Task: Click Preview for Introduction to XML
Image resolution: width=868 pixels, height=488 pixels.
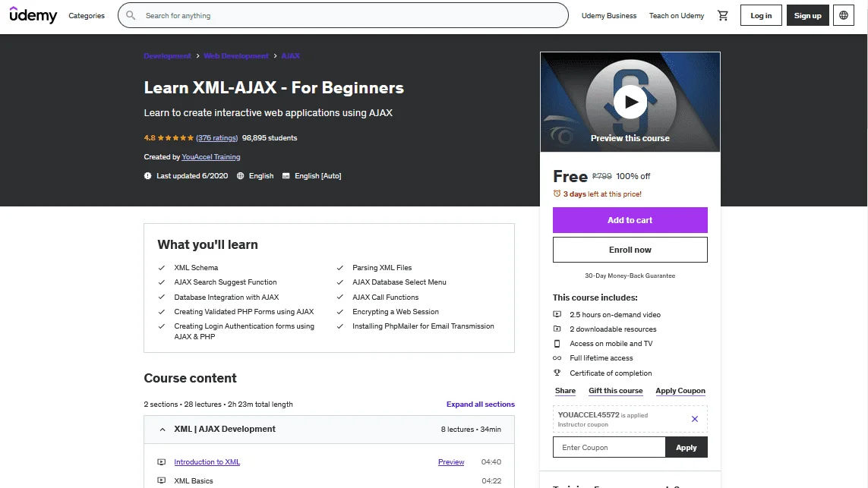Action: (451, 462)
